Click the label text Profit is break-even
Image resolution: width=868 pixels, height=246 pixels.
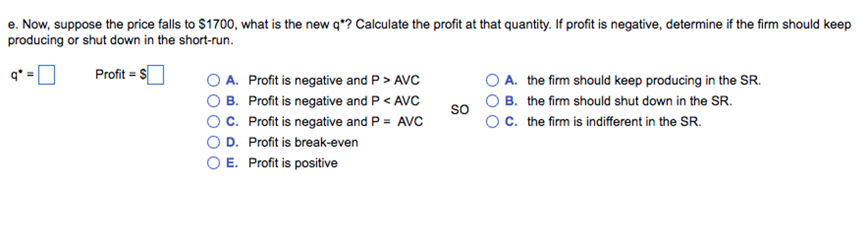303,142
